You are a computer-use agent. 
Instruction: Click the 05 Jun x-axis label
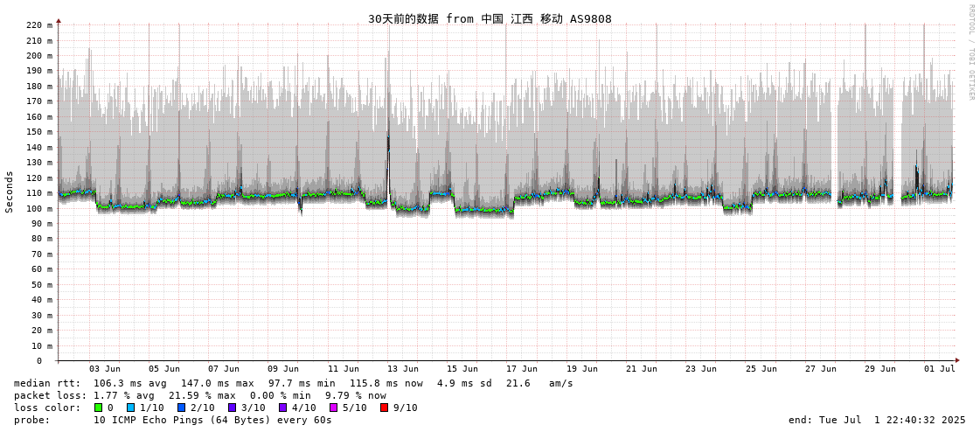163,369
